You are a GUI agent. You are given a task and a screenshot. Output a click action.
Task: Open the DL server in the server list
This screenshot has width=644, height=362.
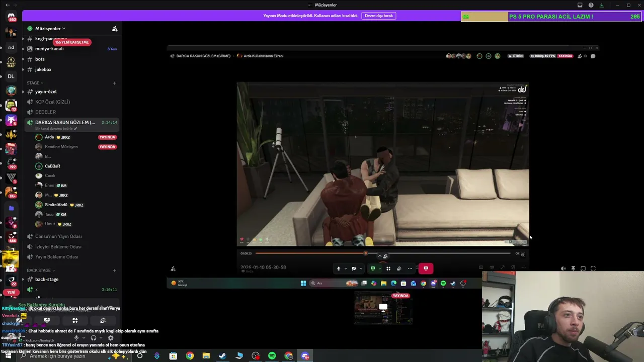click(x=11, y=76)
